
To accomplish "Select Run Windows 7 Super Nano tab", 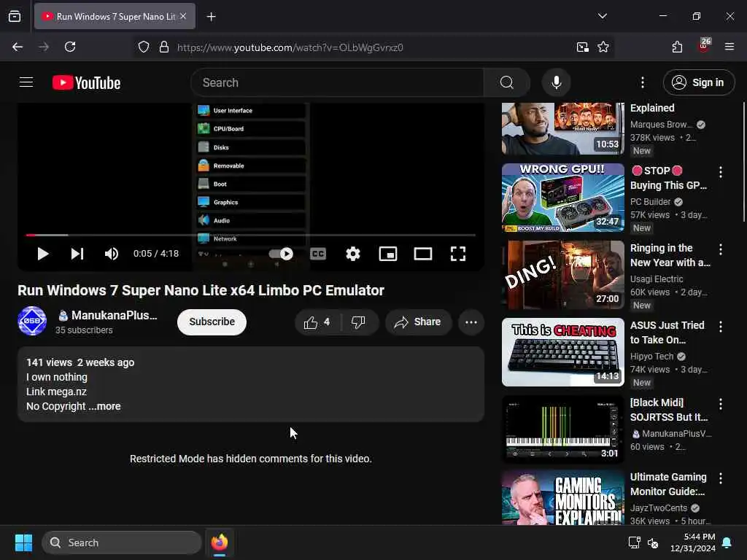I will click(115, 17).
